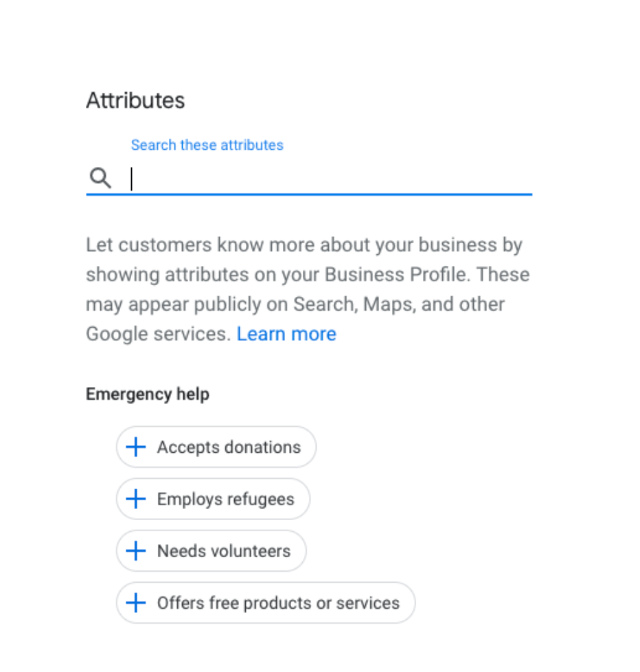Add Offers free products or services label
The image size is (640, 672).
[x=278, y=603]
